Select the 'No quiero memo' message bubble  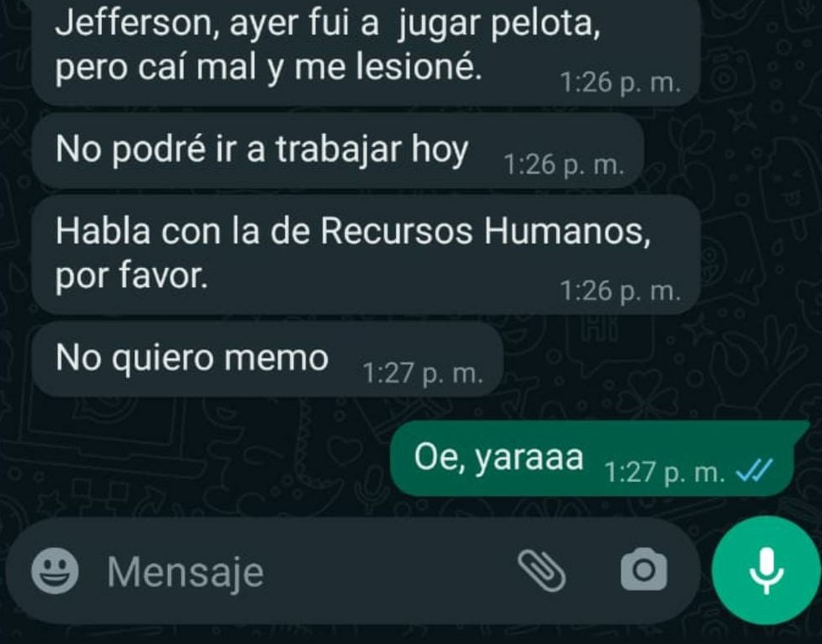click(x=267, y=359)
